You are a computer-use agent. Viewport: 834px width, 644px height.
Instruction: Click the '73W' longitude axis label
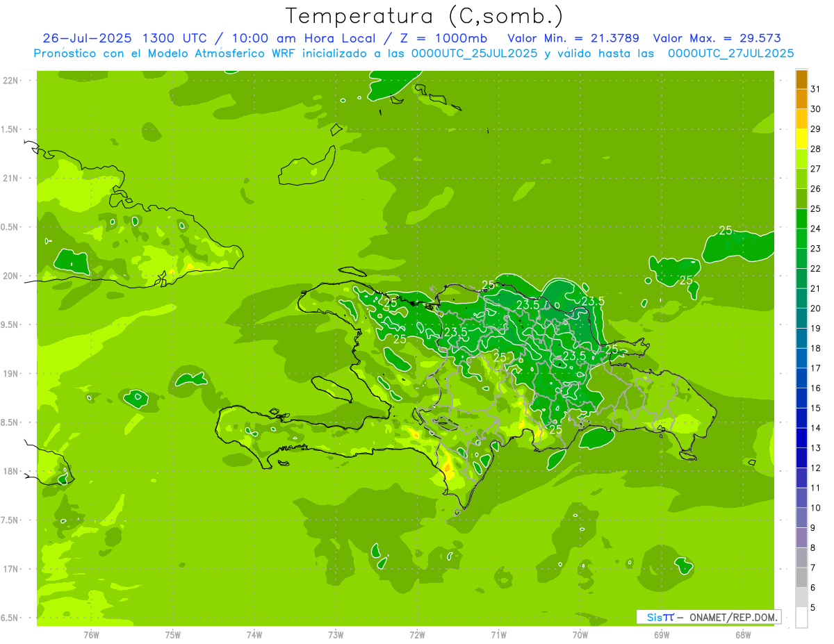pyautogui.click(x=336, y=635)
